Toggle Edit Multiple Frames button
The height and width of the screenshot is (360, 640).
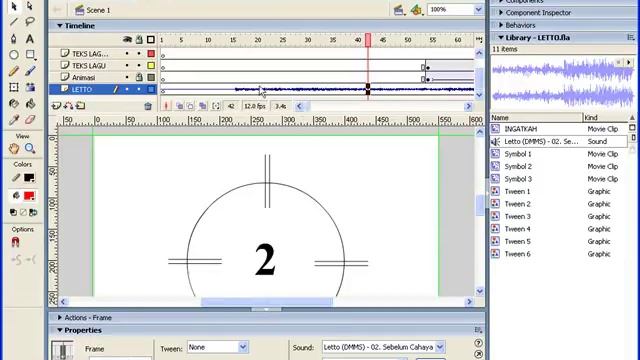point(203,106)
